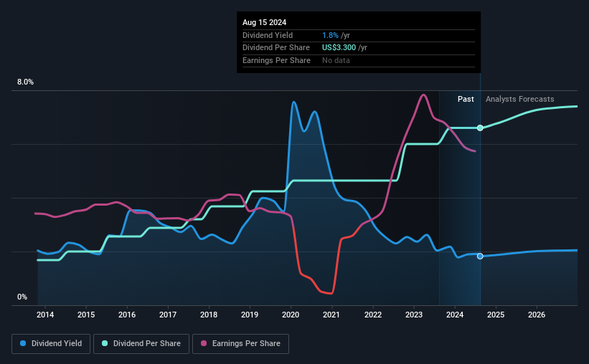The width and height of the screenshot is (589, 364).
Task: Click the 2020 x-axis label
Action: point(291,315)
